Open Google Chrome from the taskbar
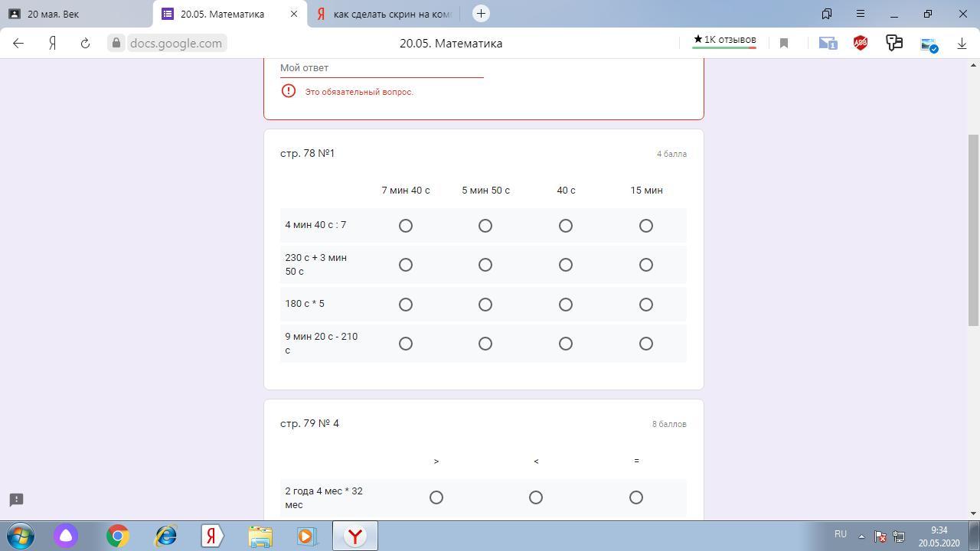This screenshot has height=551, width=980. 117,536
